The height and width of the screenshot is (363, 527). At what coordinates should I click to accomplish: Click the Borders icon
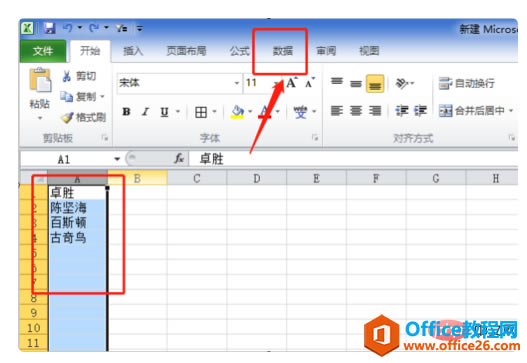(201, 112)
